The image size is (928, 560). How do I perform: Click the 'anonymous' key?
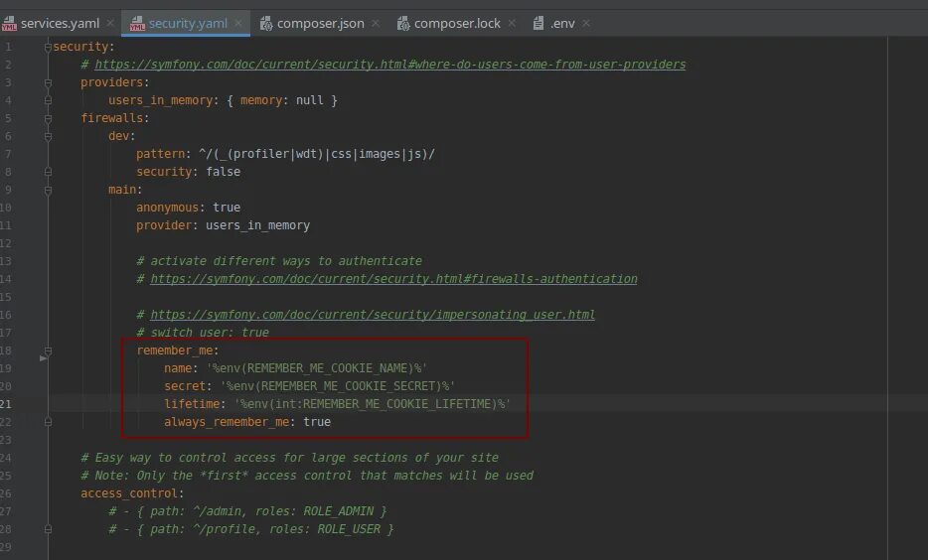point(168,207)
